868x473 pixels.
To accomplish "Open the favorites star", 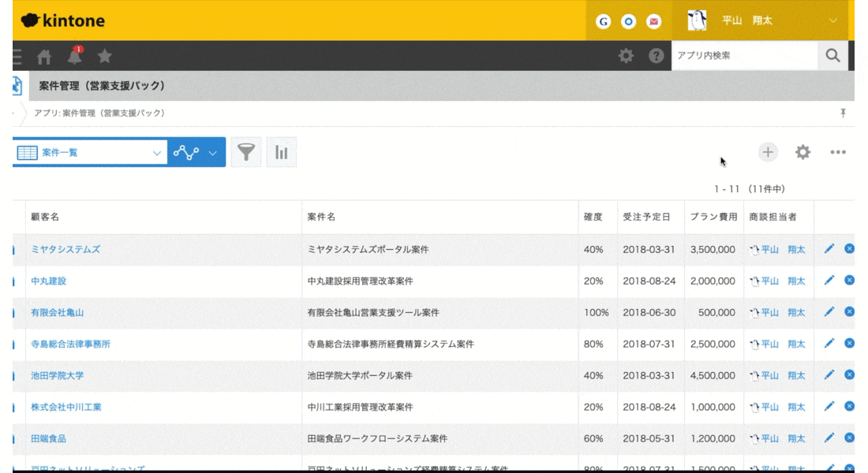I will [105, 56].
